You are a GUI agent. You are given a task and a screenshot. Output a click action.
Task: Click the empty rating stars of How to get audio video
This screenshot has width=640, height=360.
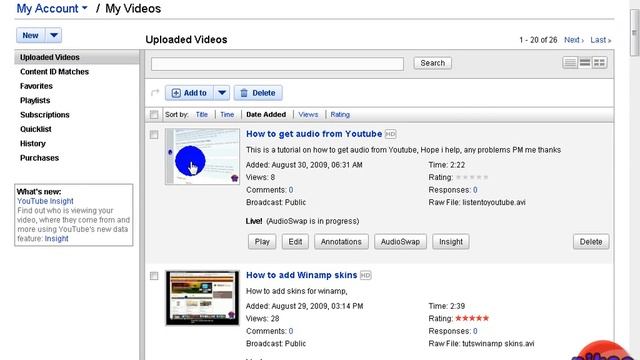tap(472, 178)
